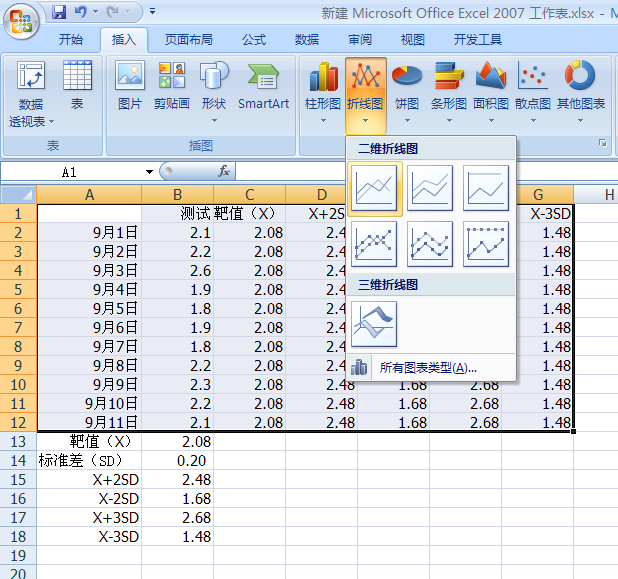
Task: Click the column B header
Action: [x=177, y=194]
